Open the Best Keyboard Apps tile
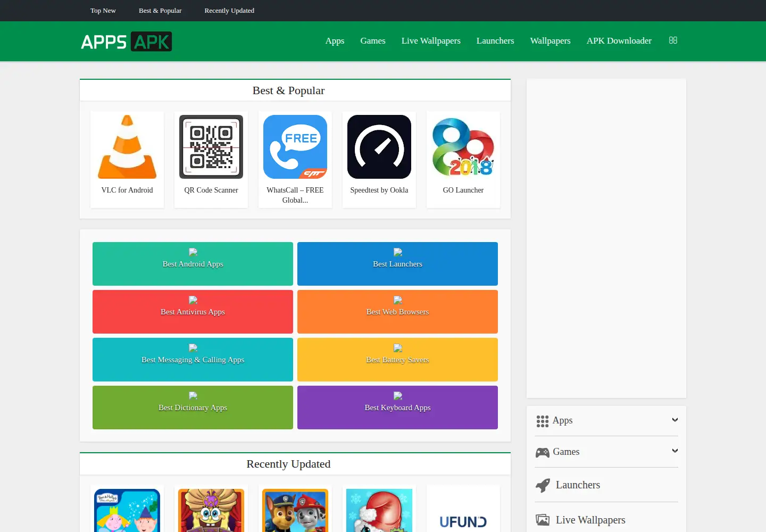 397,408
